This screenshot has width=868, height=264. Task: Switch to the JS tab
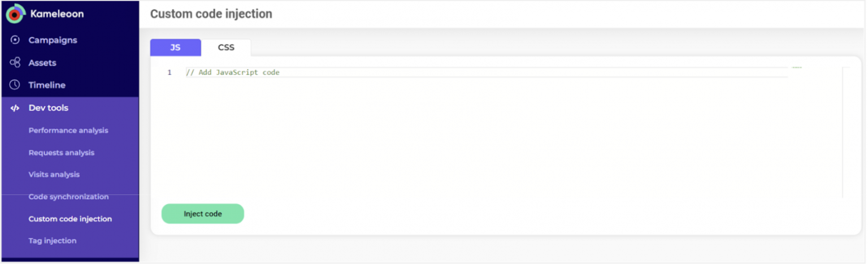coord(175,47)
